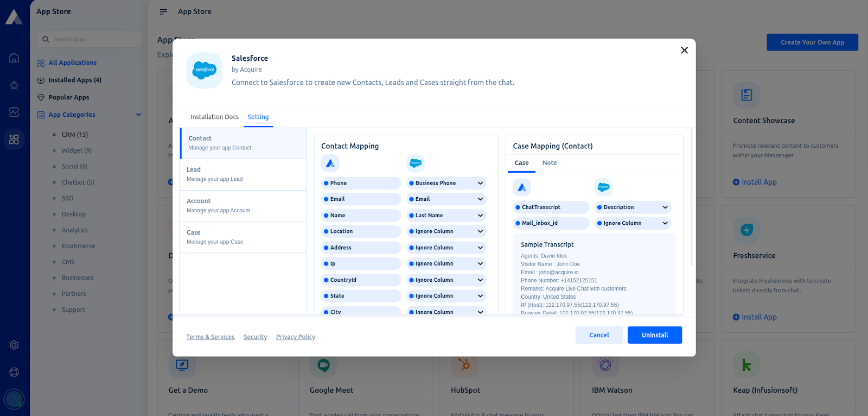
Task: Toggle the hamburger menu beside App Store
Action: (163, 11)
